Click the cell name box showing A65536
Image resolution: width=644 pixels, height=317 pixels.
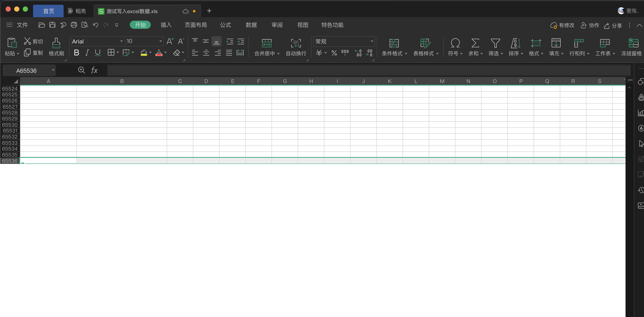click(26, 71)
